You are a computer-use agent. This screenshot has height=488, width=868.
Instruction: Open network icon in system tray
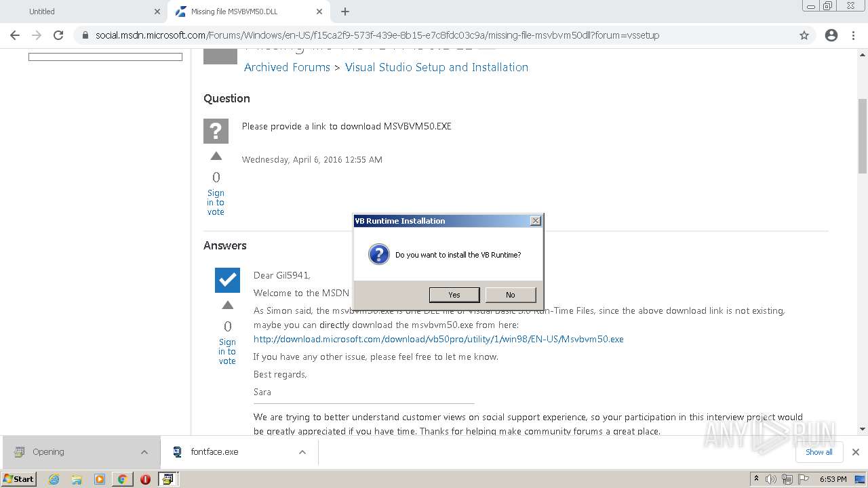787,479
